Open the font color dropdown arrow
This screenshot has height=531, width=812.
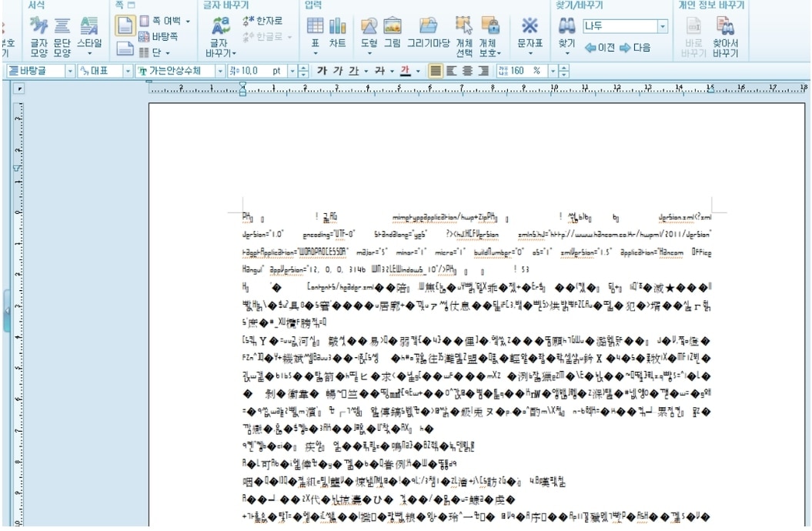[418, 71]
